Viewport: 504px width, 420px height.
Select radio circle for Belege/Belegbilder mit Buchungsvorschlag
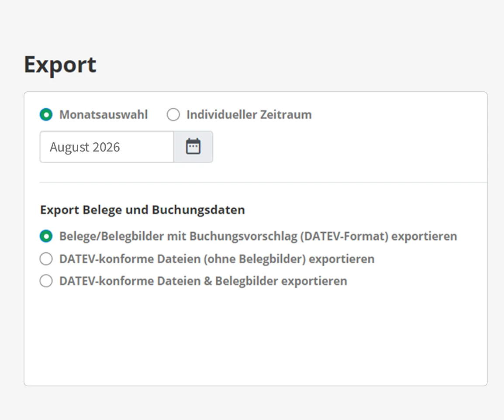coord(46,236)
